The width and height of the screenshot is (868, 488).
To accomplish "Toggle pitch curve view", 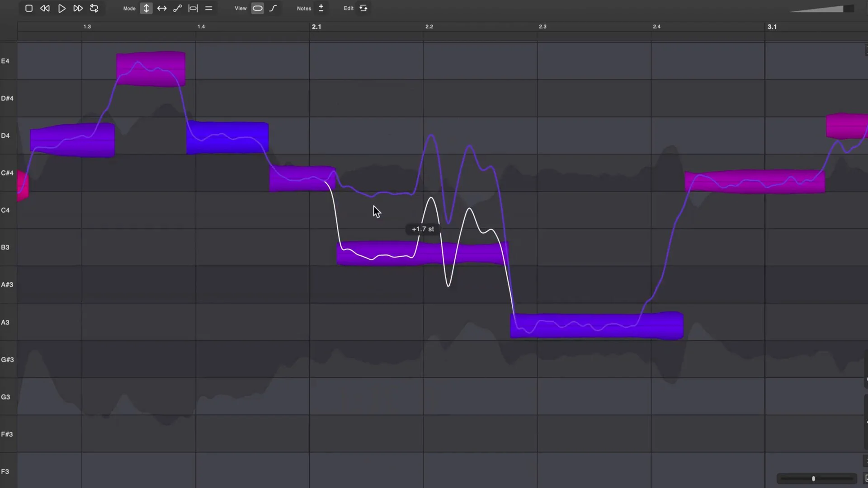I will click(x=273, y=8).
